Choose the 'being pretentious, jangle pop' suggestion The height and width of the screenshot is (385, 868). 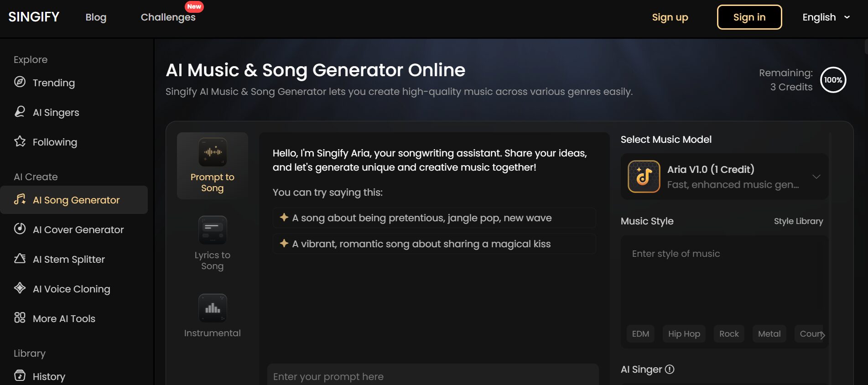434,218
